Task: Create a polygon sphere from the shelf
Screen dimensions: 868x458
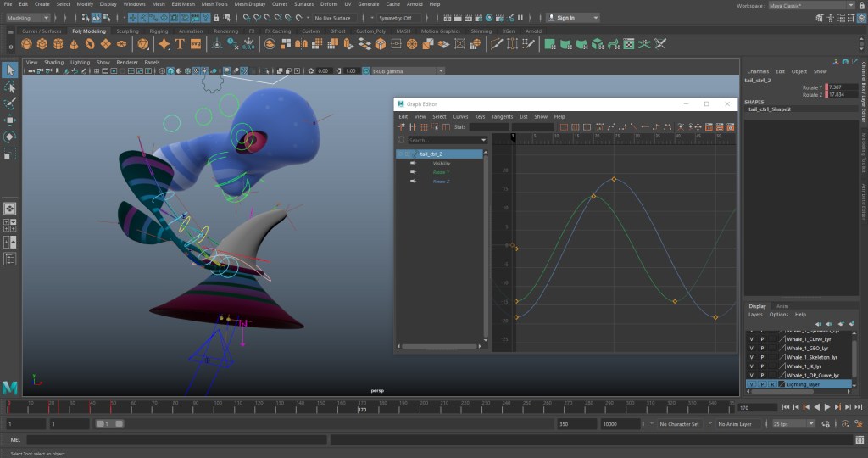Action: [x=27, y=44]
